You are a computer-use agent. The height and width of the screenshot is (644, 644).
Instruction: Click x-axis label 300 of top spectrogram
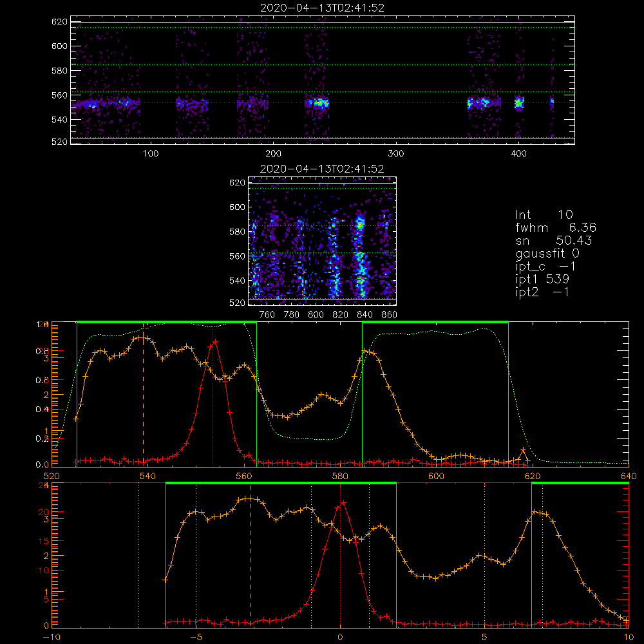coord(396,154)
